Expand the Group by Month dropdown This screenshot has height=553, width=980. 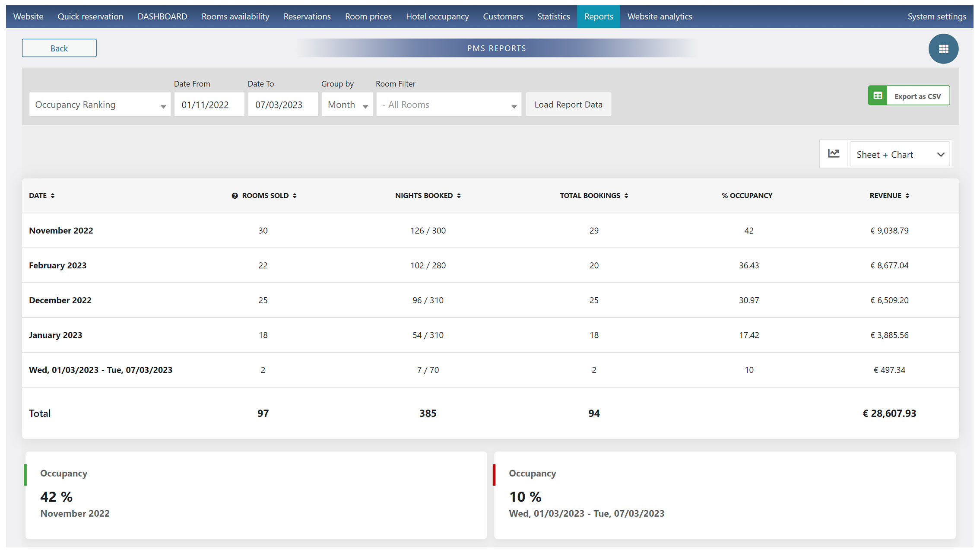[x=347, y=105]
